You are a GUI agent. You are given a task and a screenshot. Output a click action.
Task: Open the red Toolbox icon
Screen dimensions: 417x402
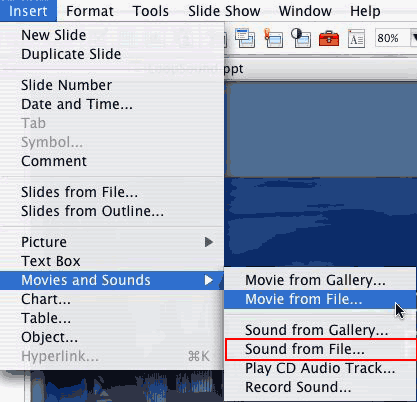pyautogui.click(x=329, y=39)
